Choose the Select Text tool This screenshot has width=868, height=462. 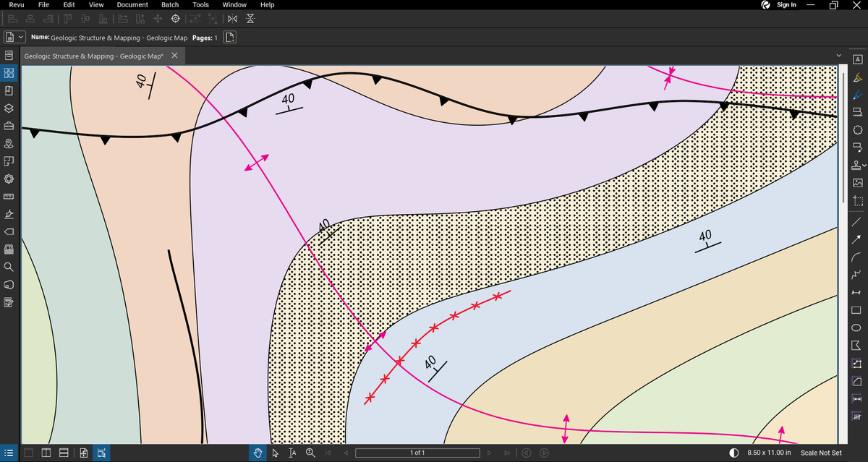coord(292,453)
